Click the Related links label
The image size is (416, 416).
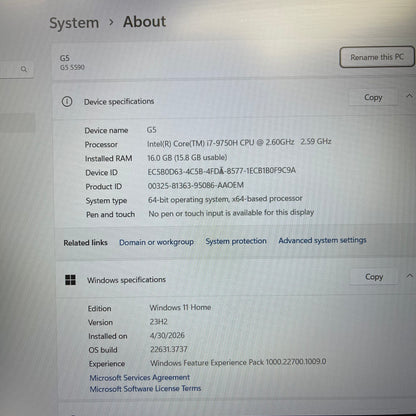85,243
